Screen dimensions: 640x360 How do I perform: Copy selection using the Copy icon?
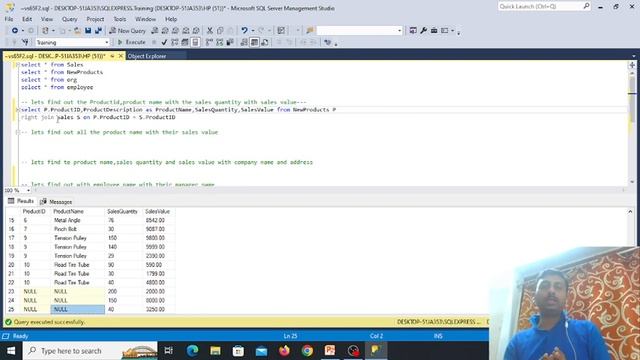click(220, 31)
